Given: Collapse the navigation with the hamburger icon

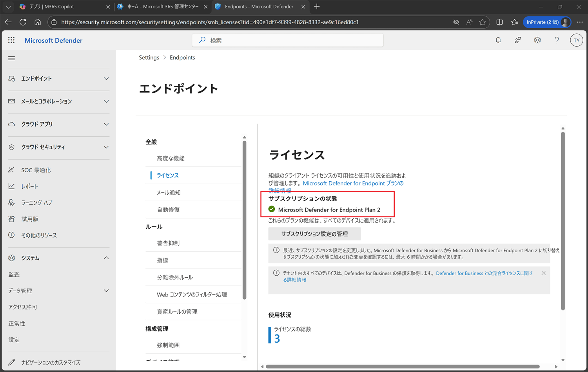Looking at the screenshot, I should (x=12, y=58).
